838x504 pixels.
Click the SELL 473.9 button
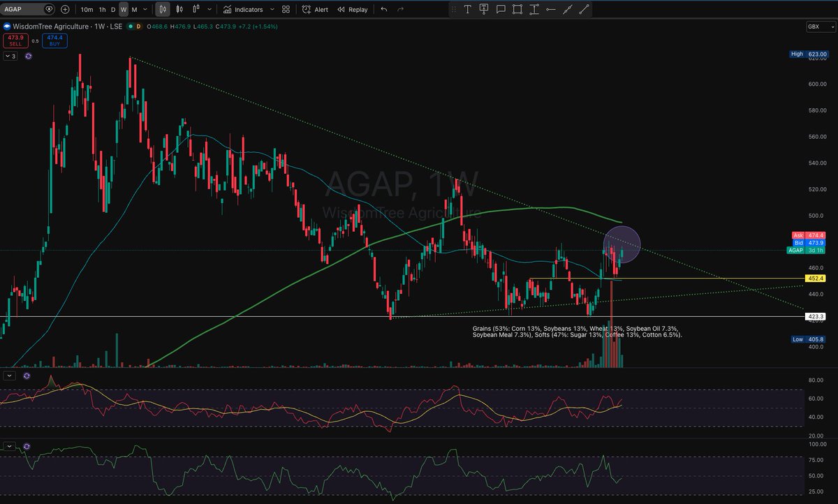[x=14, y=40]
